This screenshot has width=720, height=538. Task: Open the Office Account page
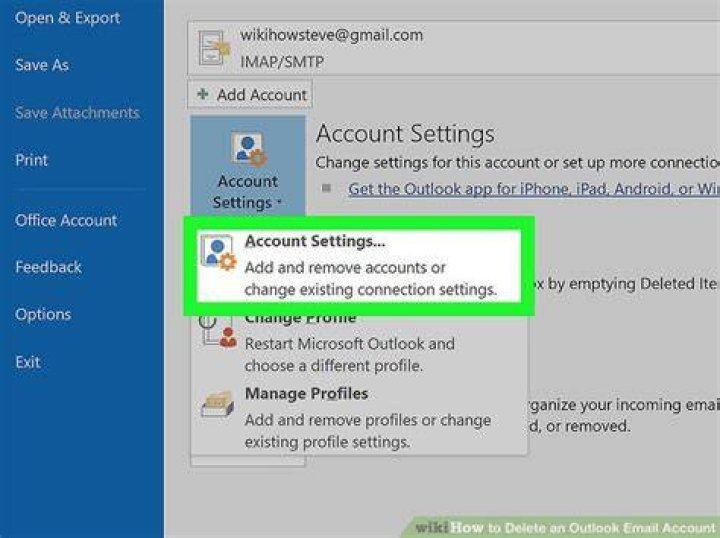click(66, 220)
